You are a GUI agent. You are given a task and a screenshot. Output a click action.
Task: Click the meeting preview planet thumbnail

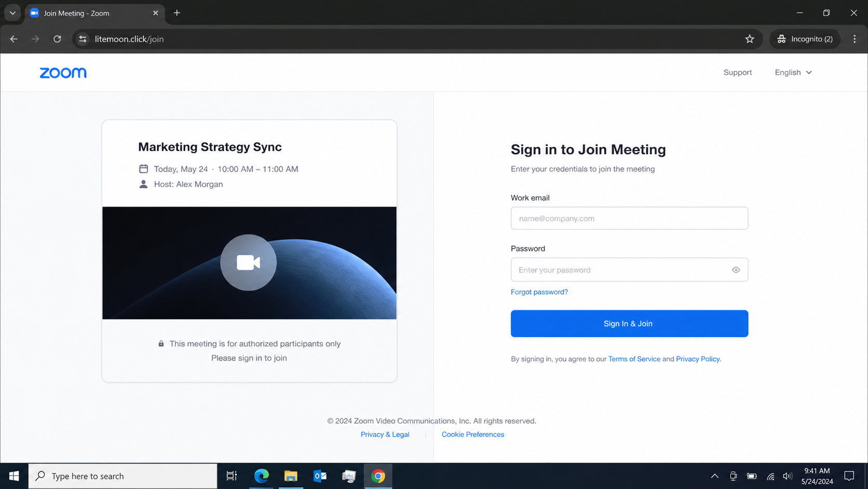[x=249, y=263]
